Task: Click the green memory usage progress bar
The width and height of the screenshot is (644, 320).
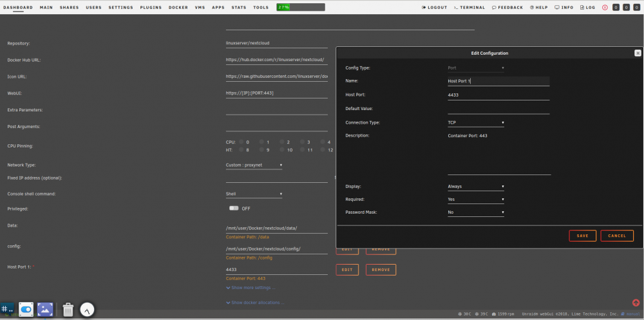Action: (x=301, y=7)
